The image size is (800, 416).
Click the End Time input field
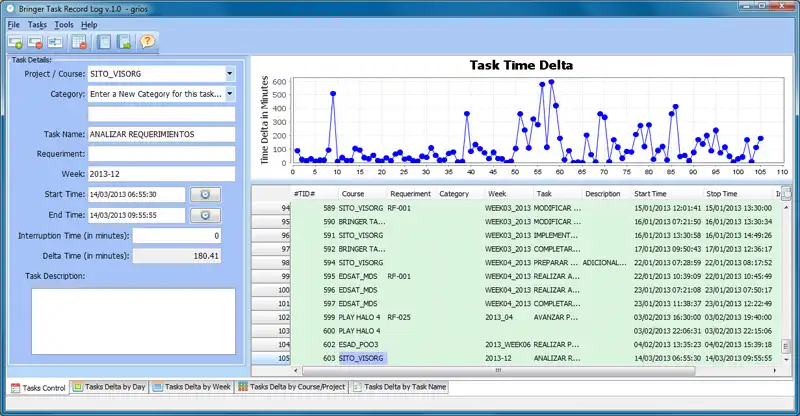(137, 215)
